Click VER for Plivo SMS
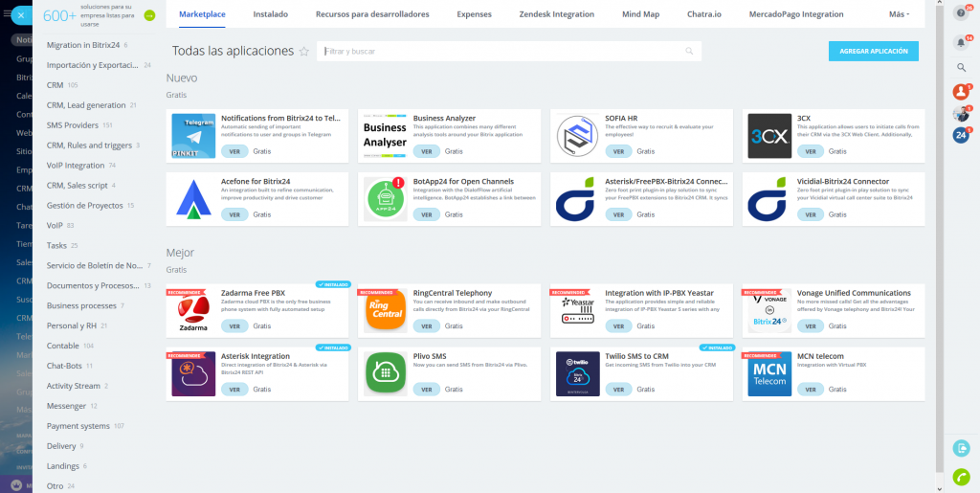 (x=427, y=390)
